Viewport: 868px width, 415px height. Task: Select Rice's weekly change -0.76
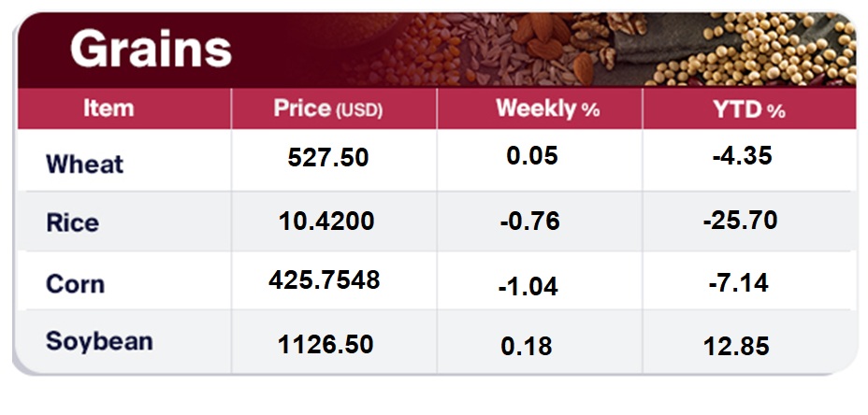(528, 222)
